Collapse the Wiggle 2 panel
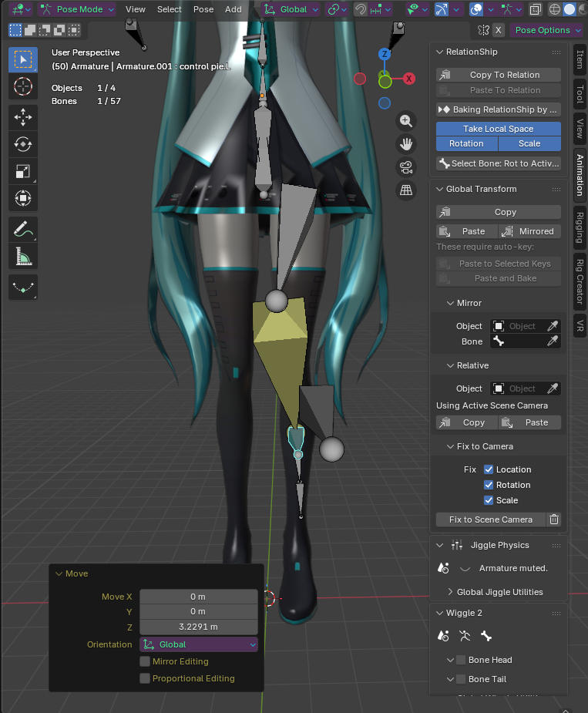Screen dimensions: 588x713 point(440,613)
